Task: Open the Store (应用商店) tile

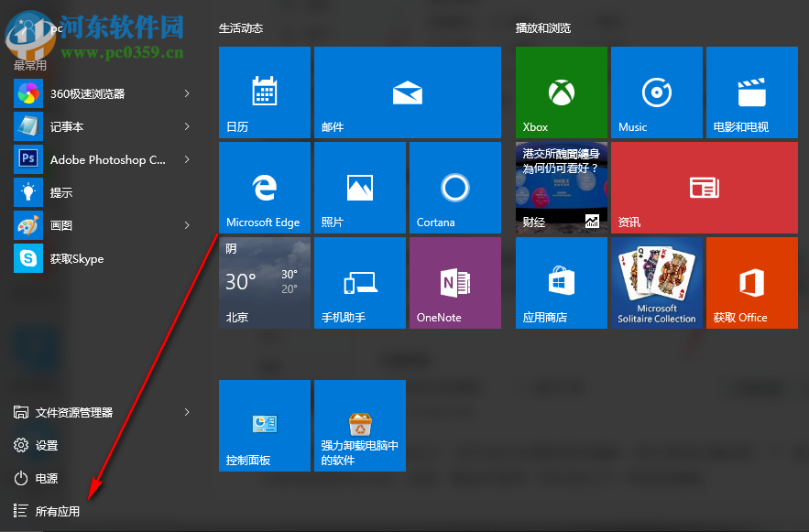Action: click(x=562, y=283)
